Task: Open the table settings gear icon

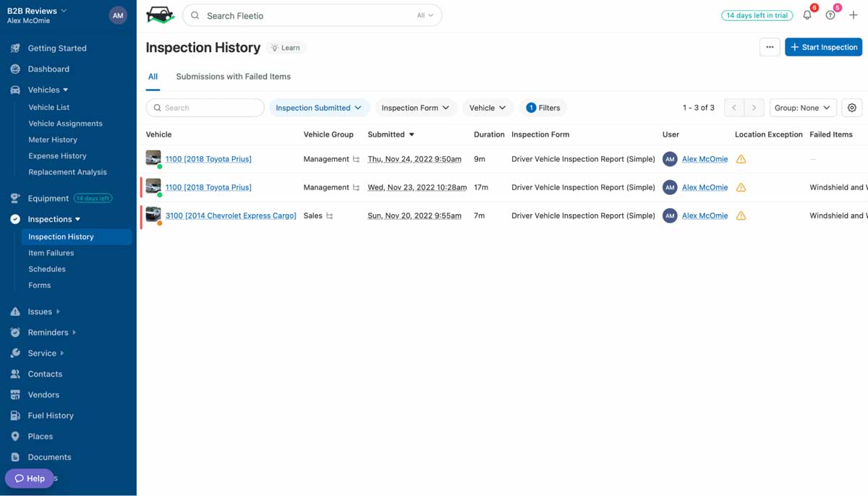Action: [851, 107]
